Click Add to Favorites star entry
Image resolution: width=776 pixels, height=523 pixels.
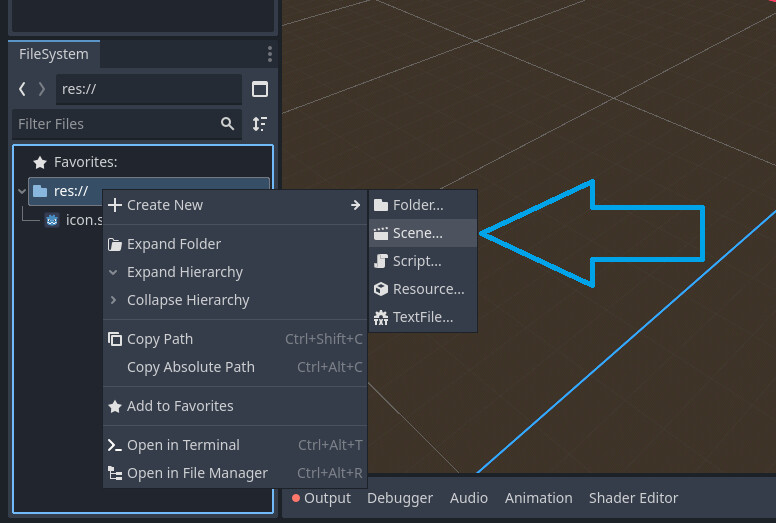(x=179, y=406)
